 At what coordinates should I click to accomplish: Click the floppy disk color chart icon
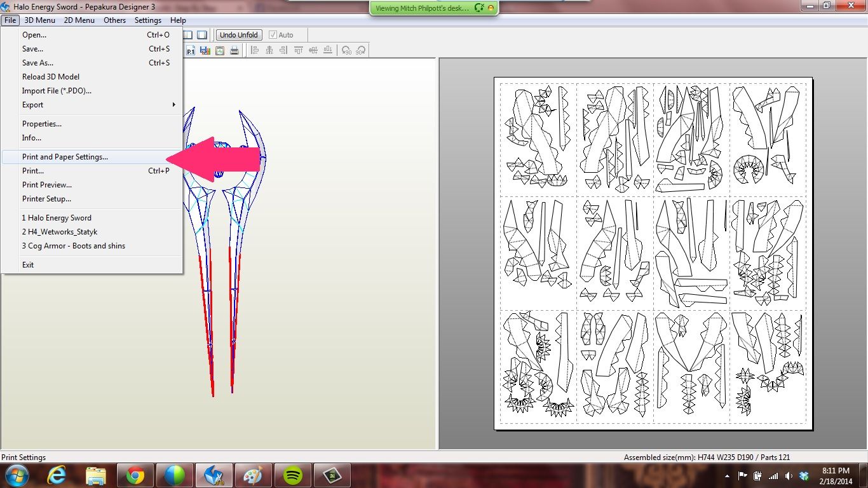pos(205,50)
